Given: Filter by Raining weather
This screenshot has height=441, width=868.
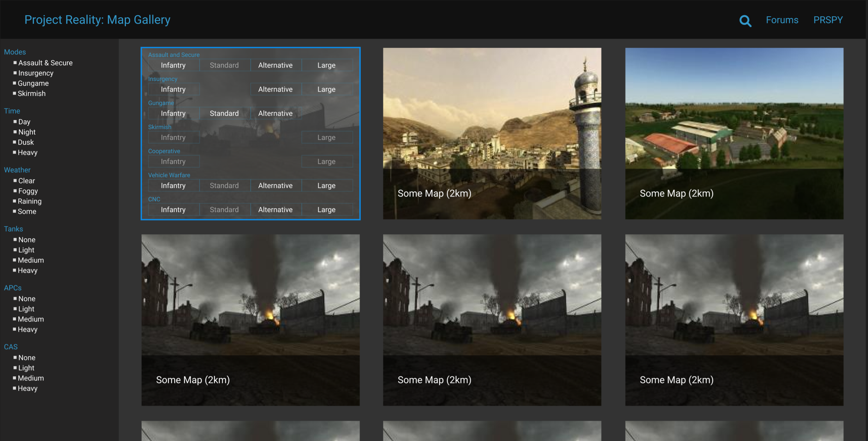Looking at the screenshot, I should pos(30,201).
